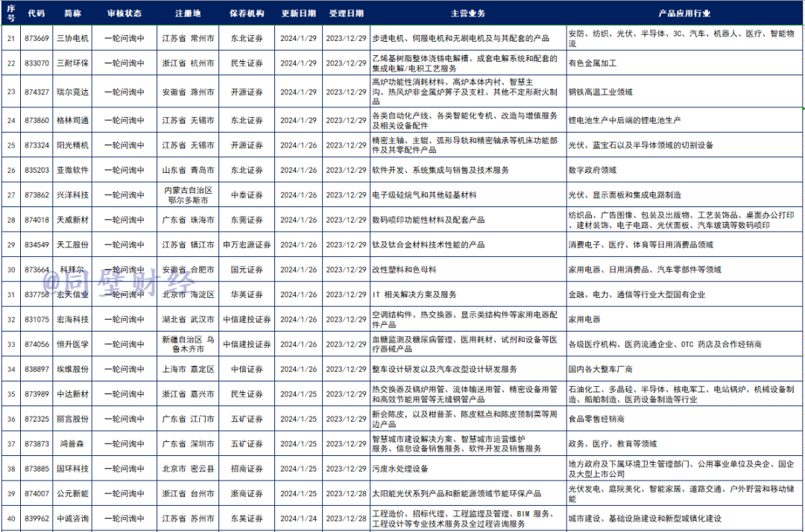Click the 代码 column header
This screenshot has height=532, width=805.
point(37,13)
